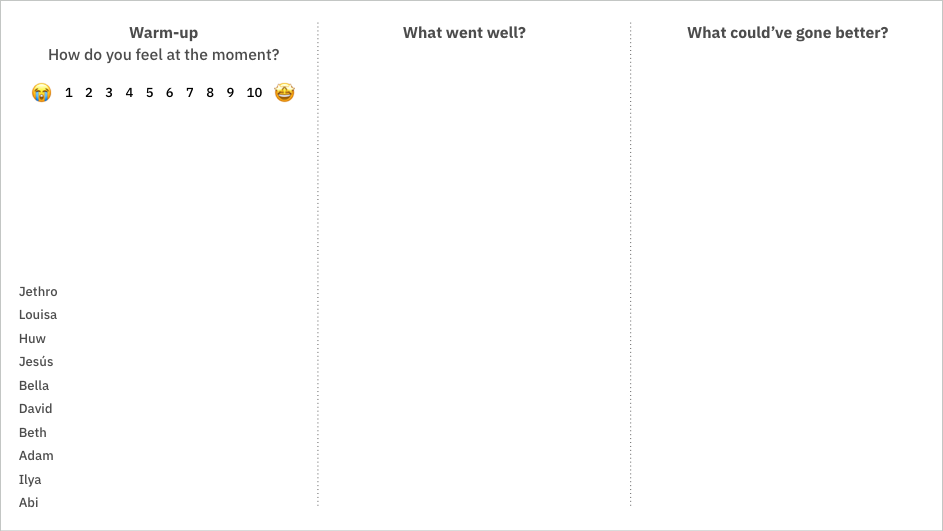Click the name Jethro

(x=38, y=292)
